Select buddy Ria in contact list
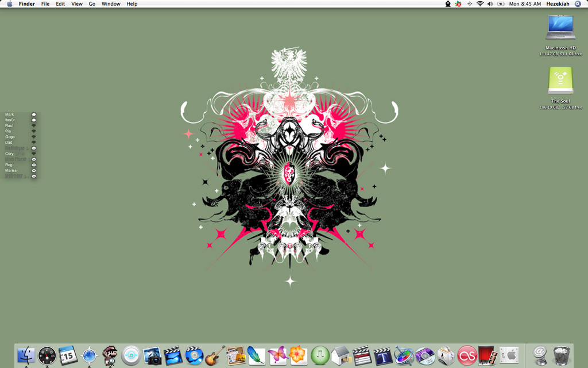The height and width of the screenshot is (368, 588). click(8, 132)
